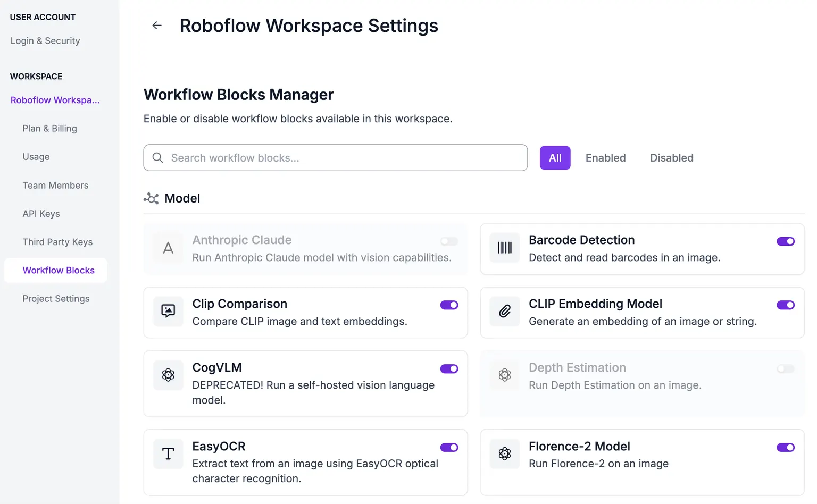This screenshot has height=504, width=817.
Task: Switch off CLIP Embedding Model block
Action: pos(786,305)
